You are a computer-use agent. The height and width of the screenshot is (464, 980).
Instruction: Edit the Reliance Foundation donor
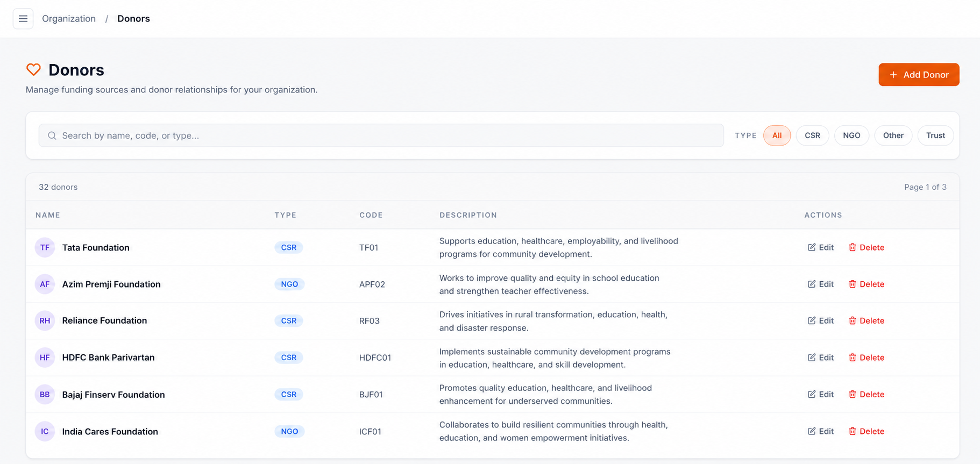point(821,320)
